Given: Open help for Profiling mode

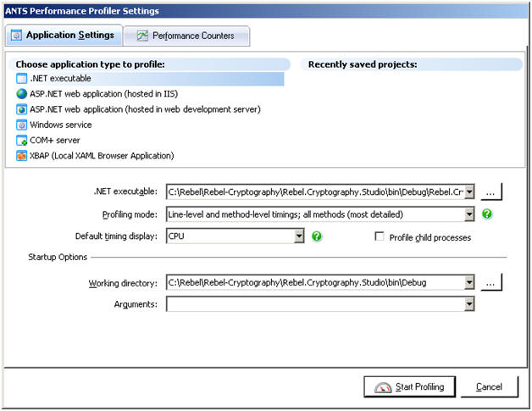Looking at the screenshot, I should [x=487, y=214].
